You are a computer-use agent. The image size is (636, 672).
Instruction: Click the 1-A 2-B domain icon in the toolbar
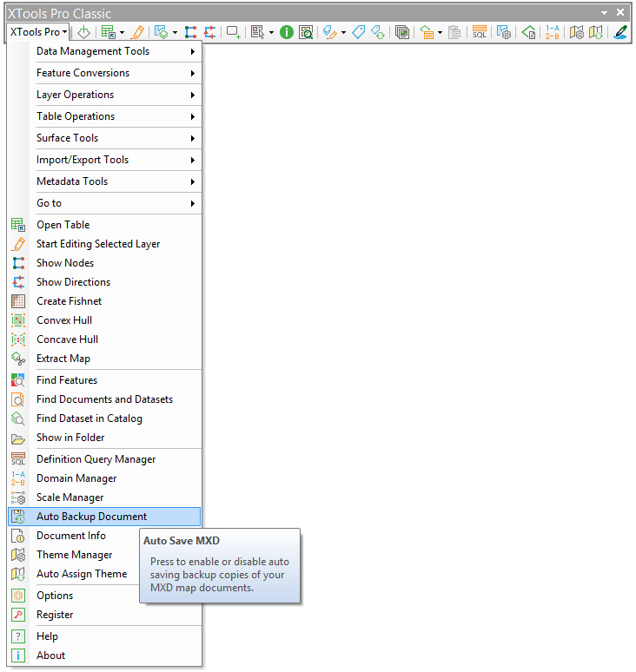[x=553, y=32]
